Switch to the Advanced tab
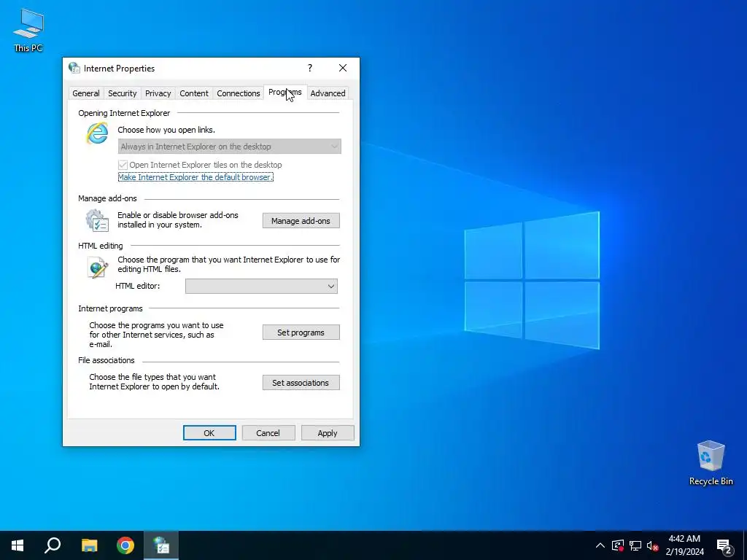The height and width of the screenshot is (560, 747). (x=328, y=93)
